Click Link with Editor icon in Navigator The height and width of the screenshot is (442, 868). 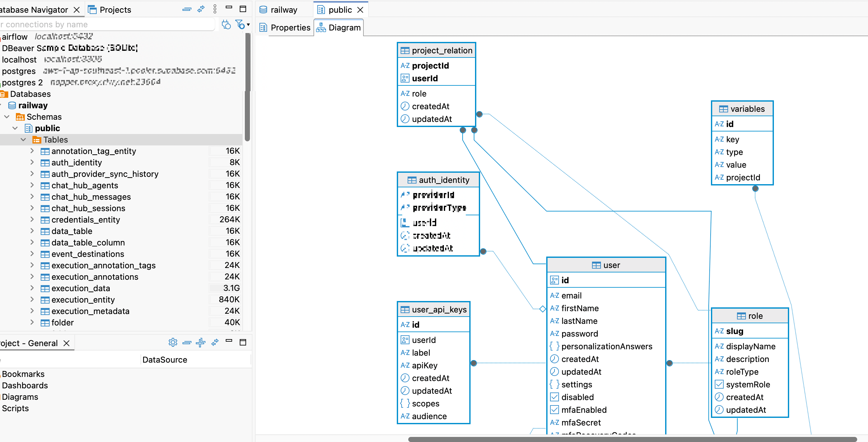point(201,10)
